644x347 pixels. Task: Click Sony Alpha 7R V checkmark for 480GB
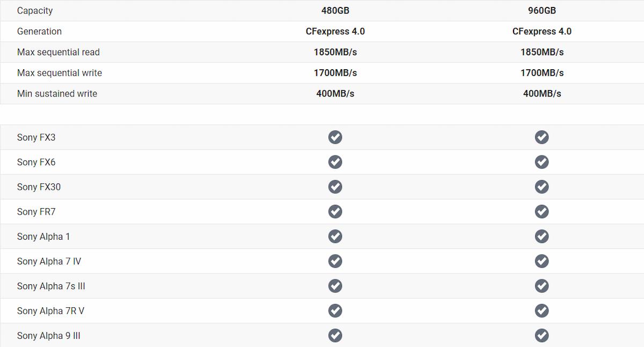pyautogui.click(x=335, y=311)
